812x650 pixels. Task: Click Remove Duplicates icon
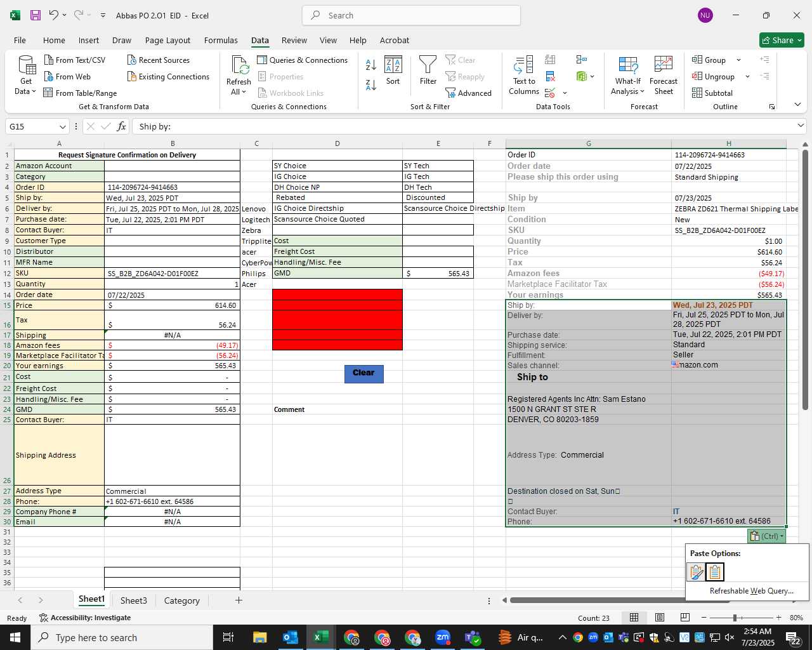click(x=550, y=77)
